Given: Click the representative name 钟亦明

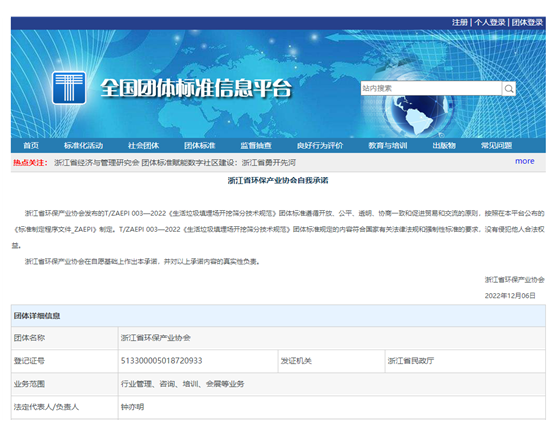Looking at the screenshot, I should coord(133,407).
